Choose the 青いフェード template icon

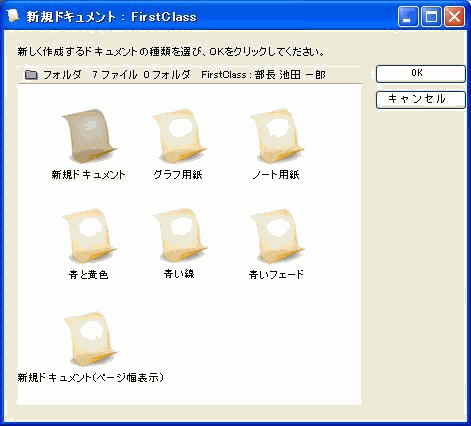(276, 236)
